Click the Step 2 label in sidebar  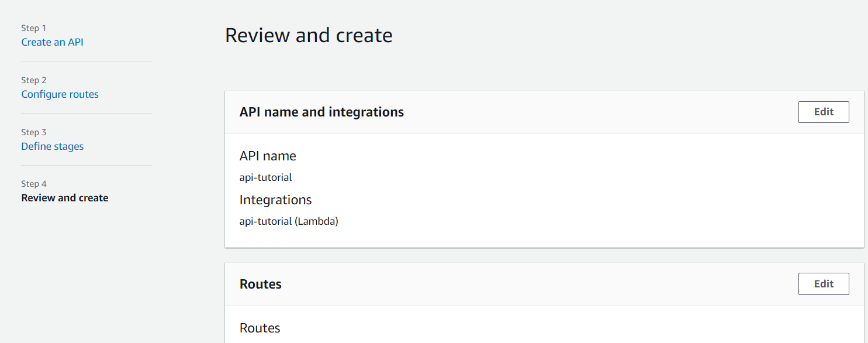34,80
